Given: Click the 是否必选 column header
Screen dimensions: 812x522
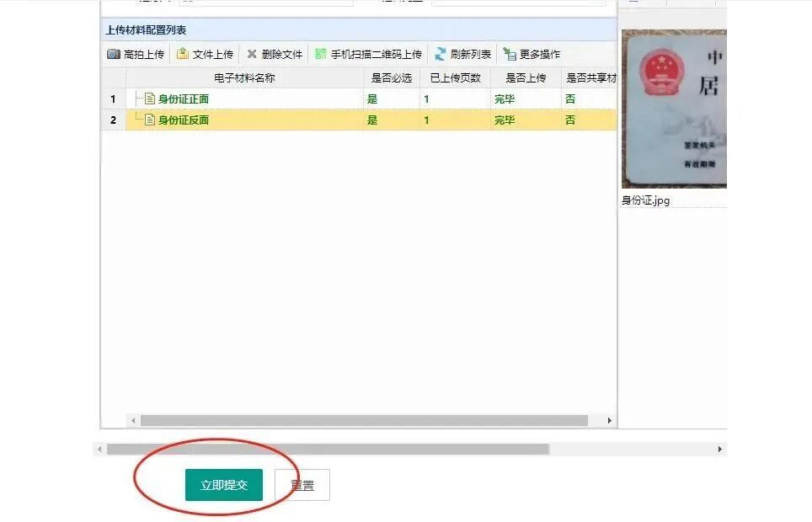Looking at the screenshot, I should click(x=392, y=77).
